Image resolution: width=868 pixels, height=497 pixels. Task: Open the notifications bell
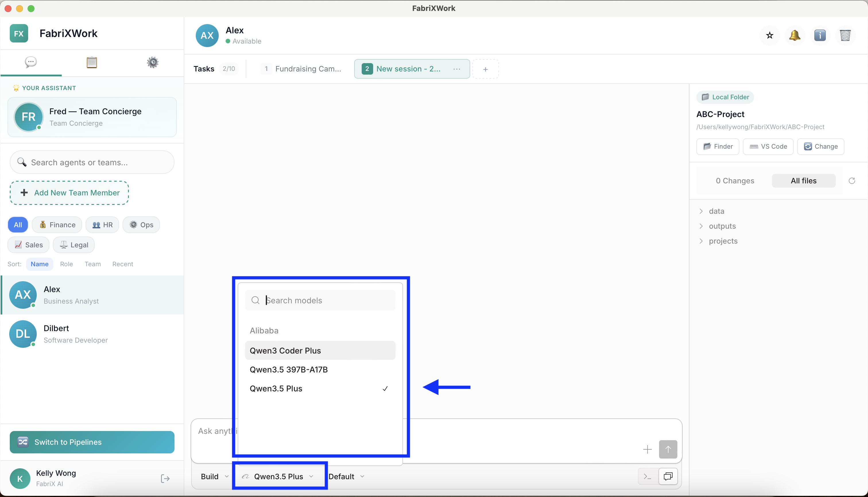(x=795, y=35)
